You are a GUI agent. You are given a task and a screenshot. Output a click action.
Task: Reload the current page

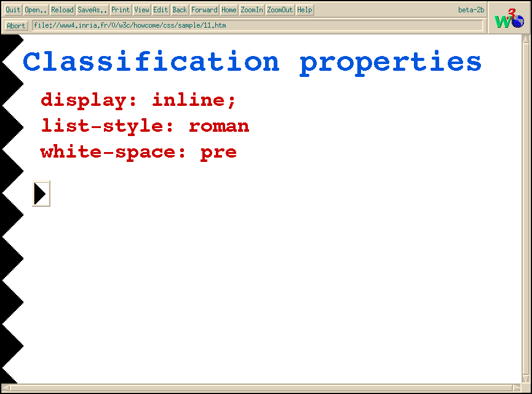coord(62,10)
